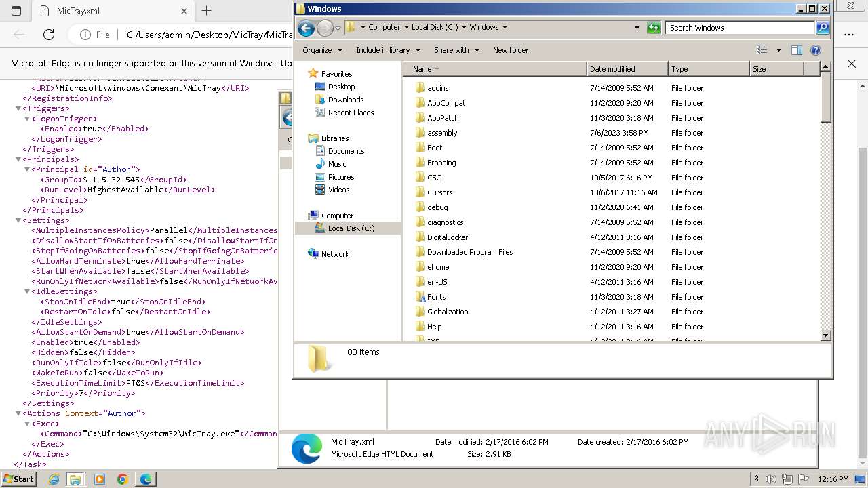Select Network in navigation pane

[x=335, y=254]
